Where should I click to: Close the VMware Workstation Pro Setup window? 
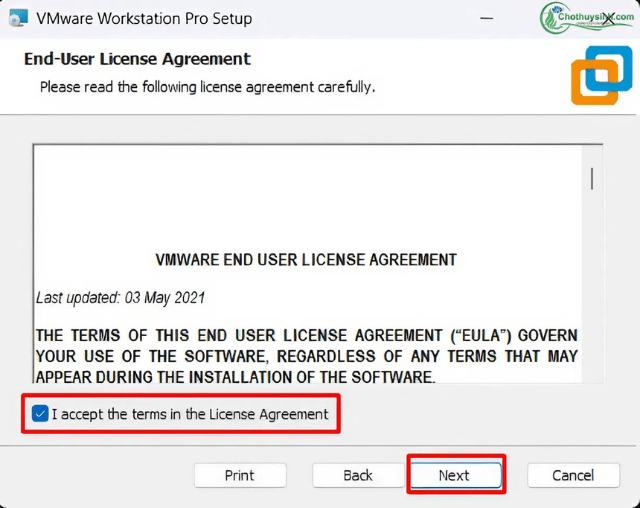(x=608, y=19)
